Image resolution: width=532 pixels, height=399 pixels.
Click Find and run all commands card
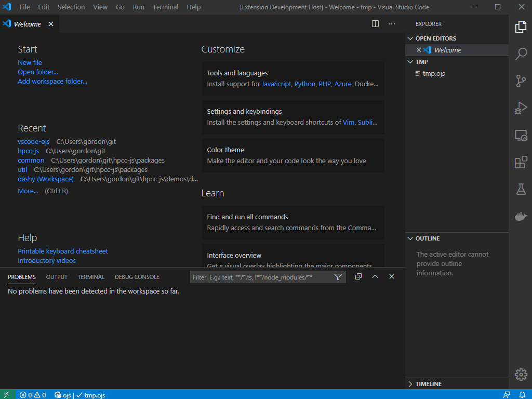pyautogui.click(x=293, y=222)
